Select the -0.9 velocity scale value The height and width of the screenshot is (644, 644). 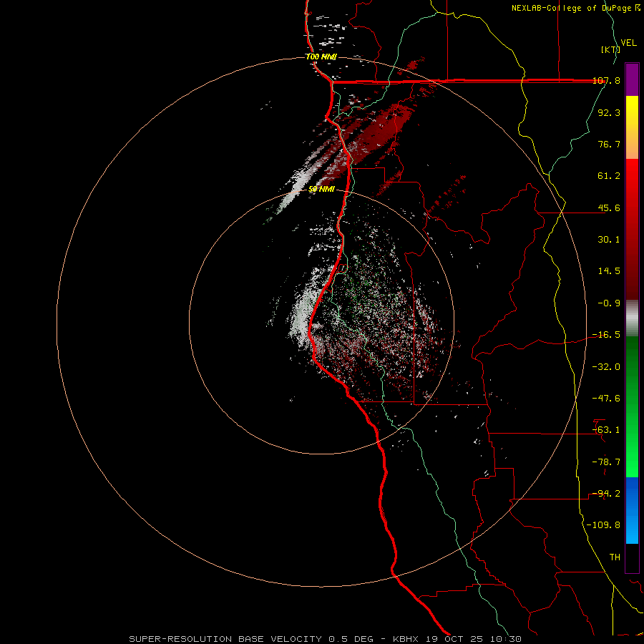[609, 303]
